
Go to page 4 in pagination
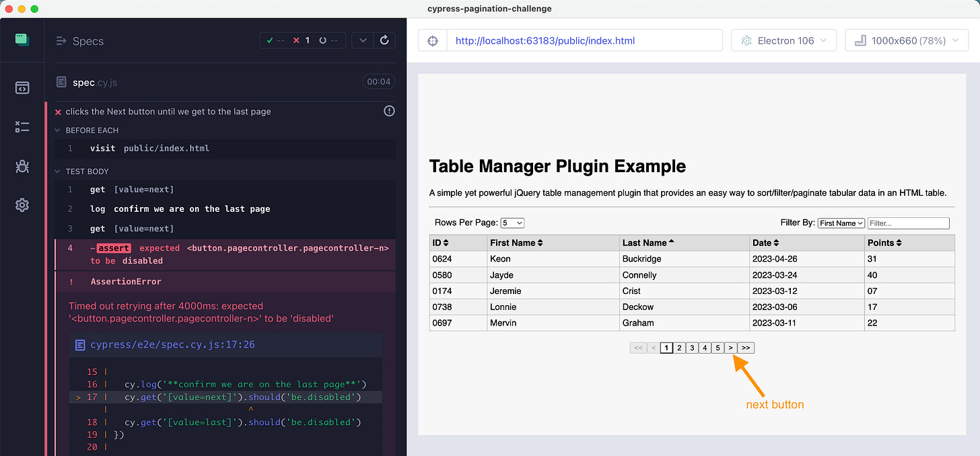[x=705, y=348]
